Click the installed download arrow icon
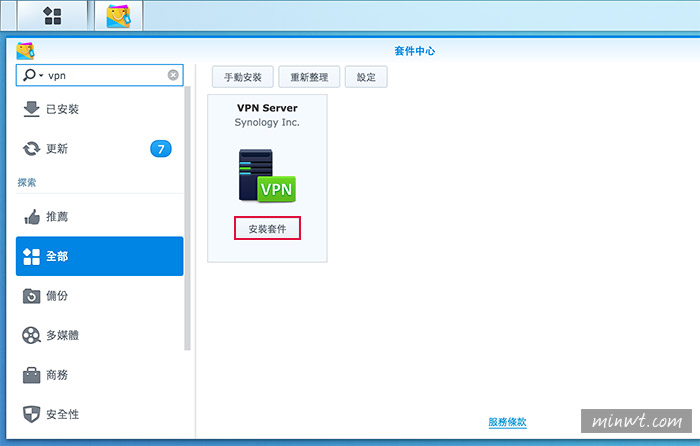Image resolution: width=700 pixels, height=446 pixels. (31, 109)
